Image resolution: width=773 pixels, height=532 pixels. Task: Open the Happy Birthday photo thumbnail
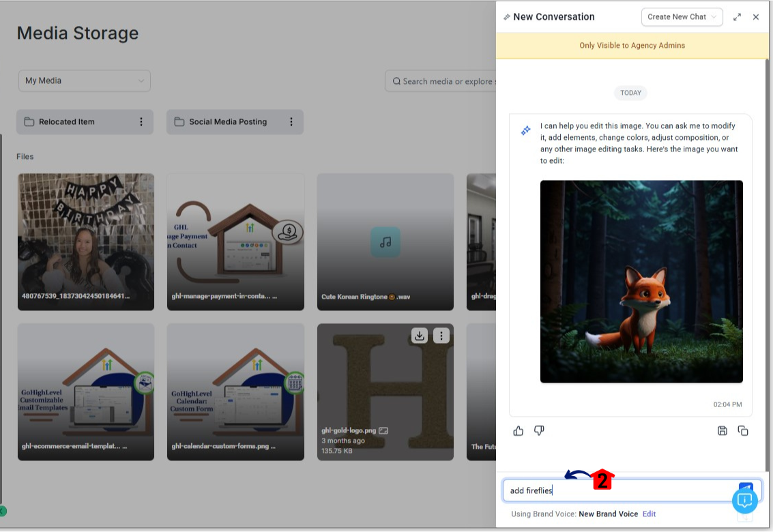(x=86, y=241)
